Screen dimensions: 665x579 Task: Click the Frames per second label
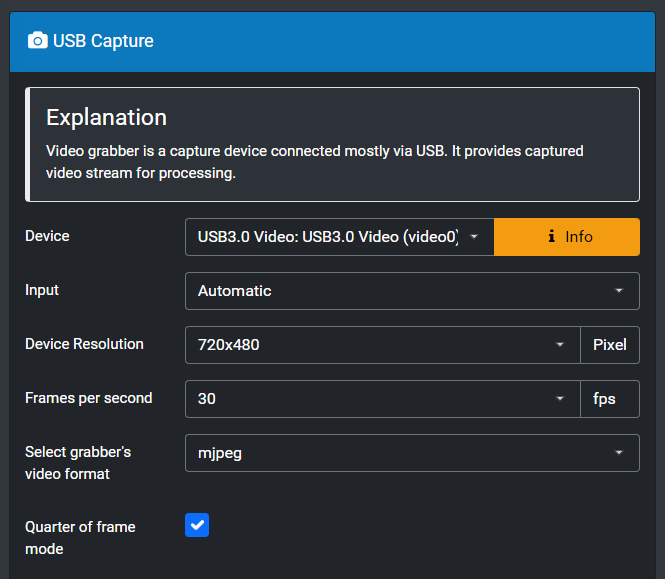(88, 398)
